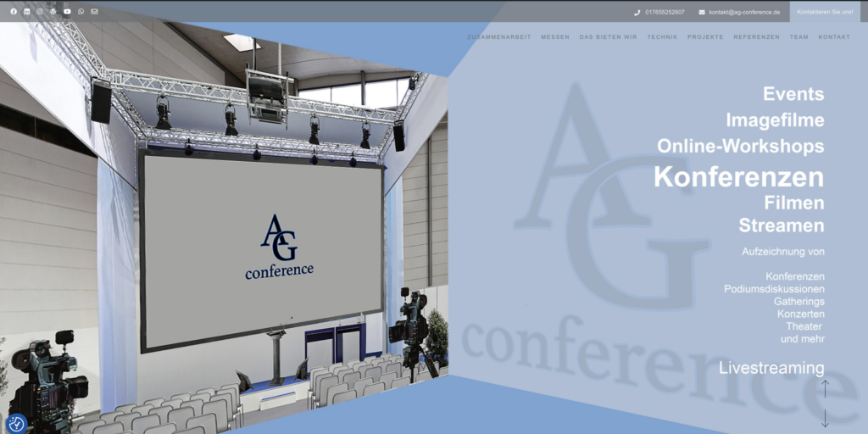This screenshot has height=434, width=868.
Task: Navigate to Projekte section
Action: click(x=705, y=37)
